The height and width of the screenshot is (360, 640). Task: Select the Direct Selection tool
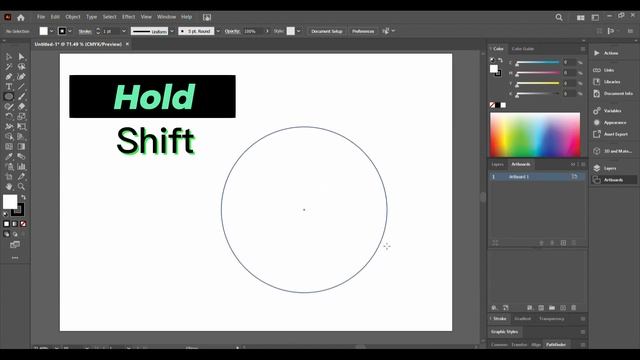point(21,56)
